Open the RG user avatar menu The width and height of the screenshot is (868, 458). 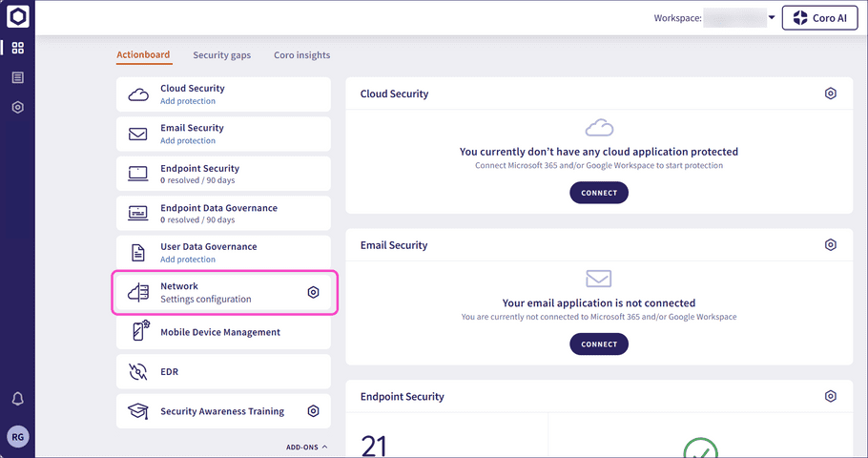click(18, 437)
